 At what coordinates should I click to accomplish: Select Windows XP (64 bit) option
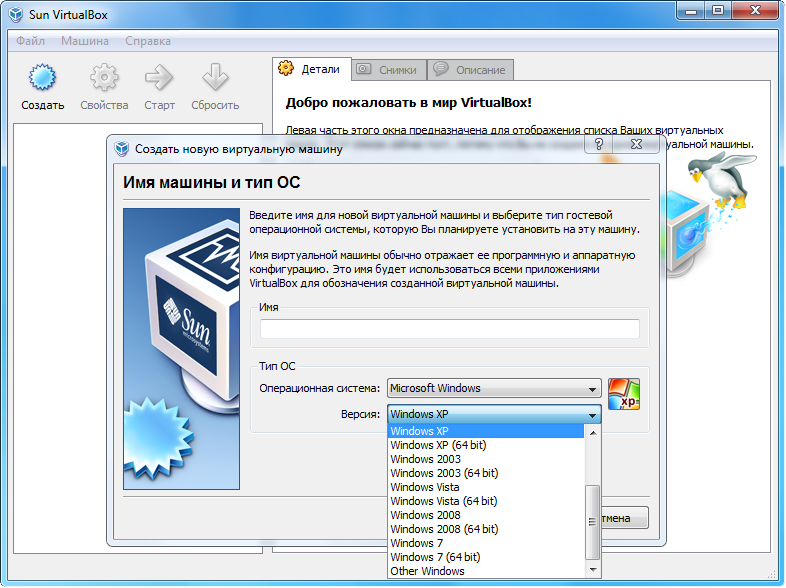click(486, 445)
